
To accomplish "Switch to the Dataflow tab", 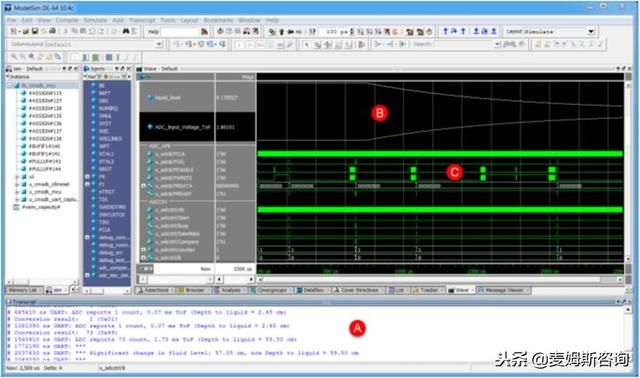I will [310, 290].
